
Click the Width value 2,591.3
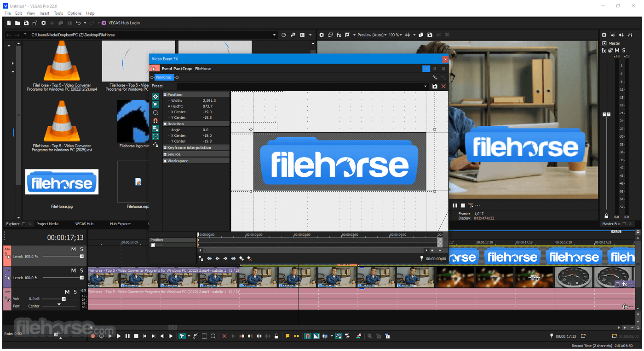coord(209,100)
